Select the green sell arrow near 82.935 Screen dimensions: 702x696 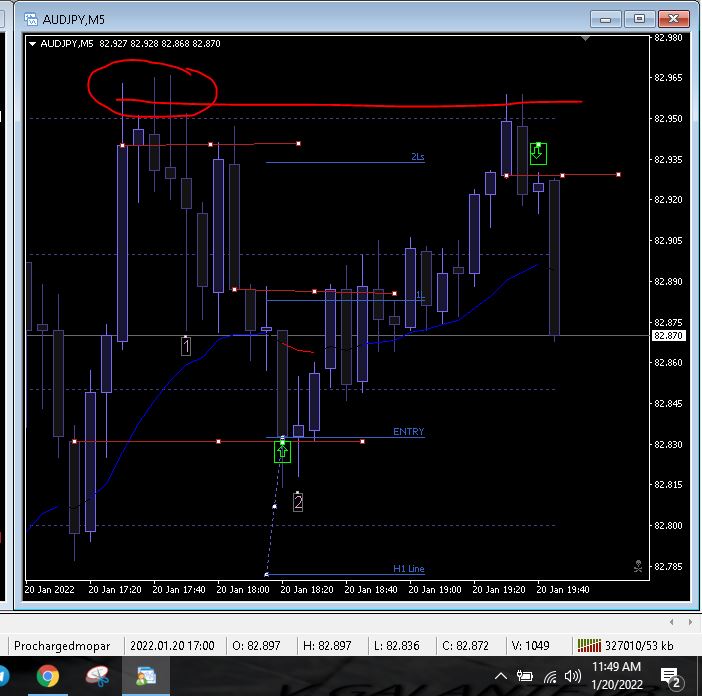(x=538, y=154)
